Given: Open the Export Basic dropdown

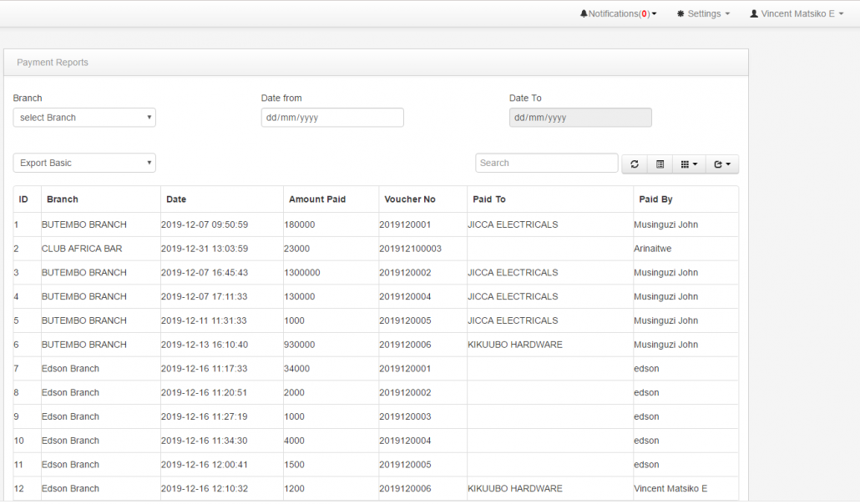Looking at the screenshot, I should (84, 164).
